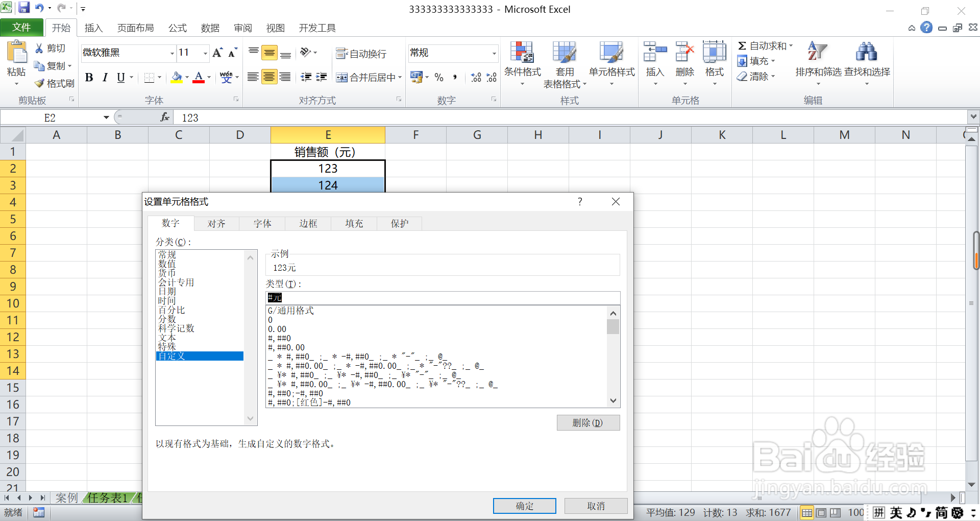Select 货币 in the category list
This screenshot has height=521, width=980.
coord(167,273)
